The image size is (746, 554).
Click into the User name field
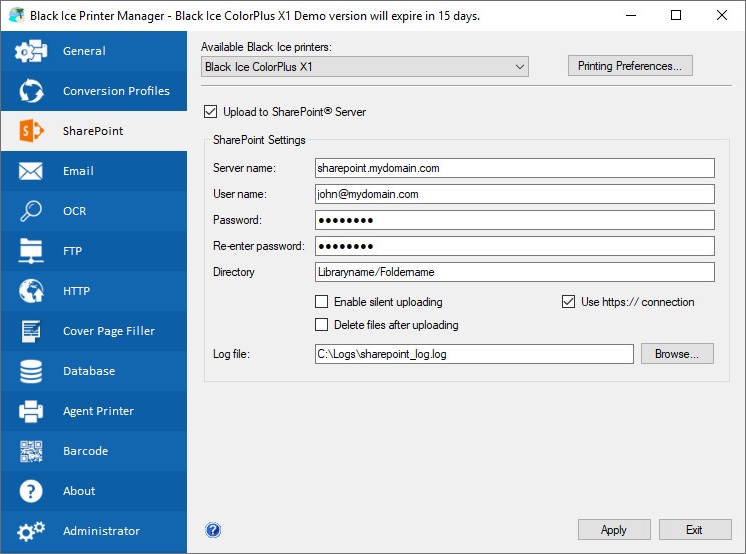pyautogui.click(x=514, y=194)
